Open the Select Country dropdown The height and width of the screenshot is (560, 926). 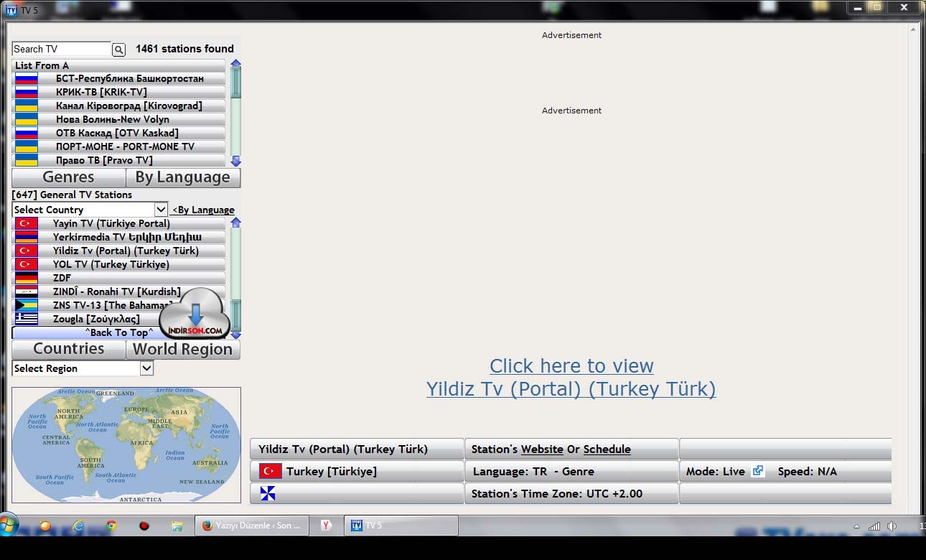point(90,210)
